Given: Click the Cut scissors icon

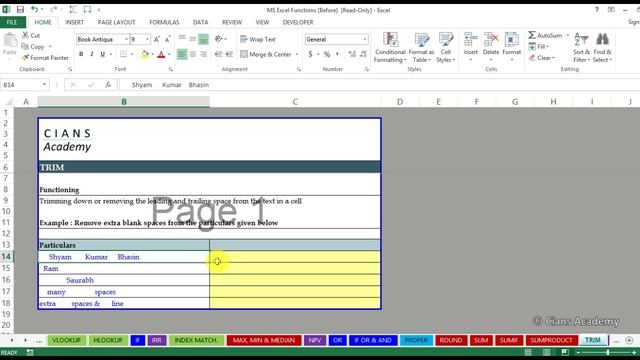Looking at the screenshot, I should point(25,35).
